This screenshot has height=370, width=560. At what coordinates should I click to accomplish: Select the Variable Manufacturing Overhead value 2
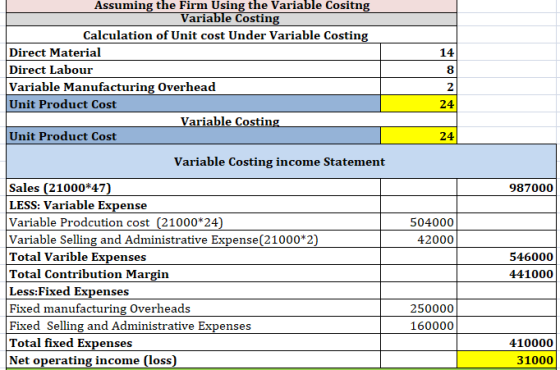(419, 86)
